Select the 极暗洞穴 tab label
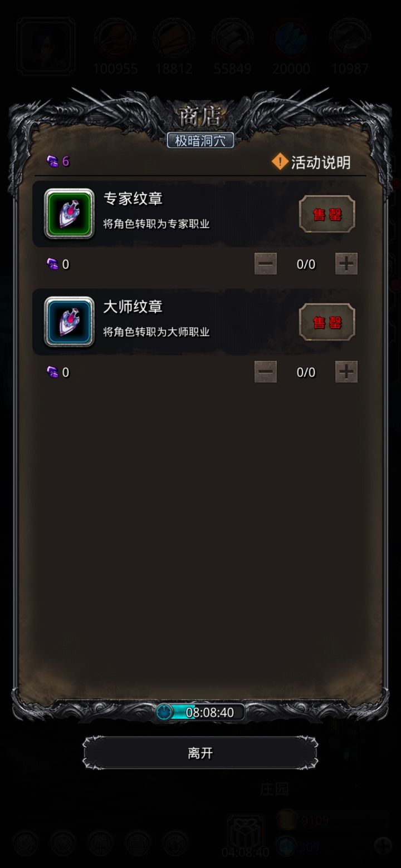401x868 pixels. tap(200, 140)
